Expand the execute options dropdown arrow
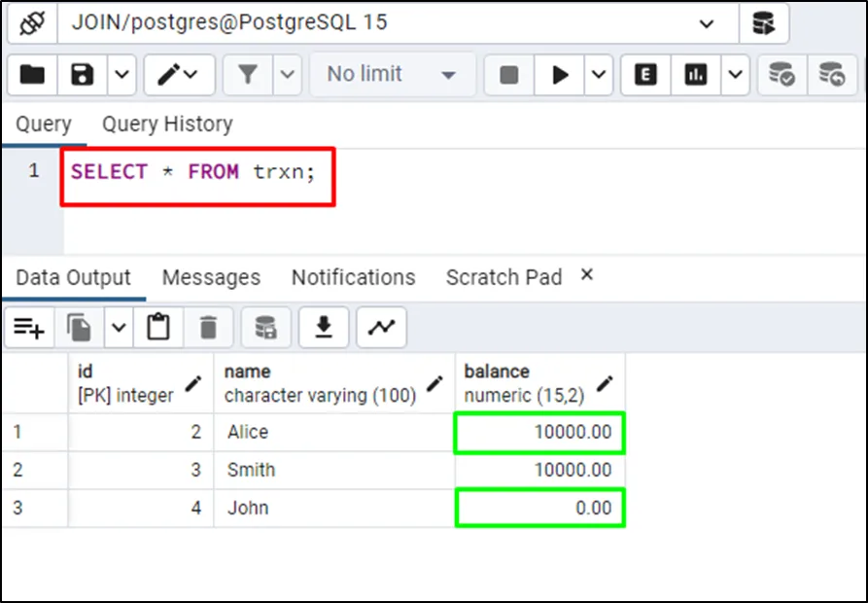The height and width of the screenshot is (603, 868). click(598, 75)
